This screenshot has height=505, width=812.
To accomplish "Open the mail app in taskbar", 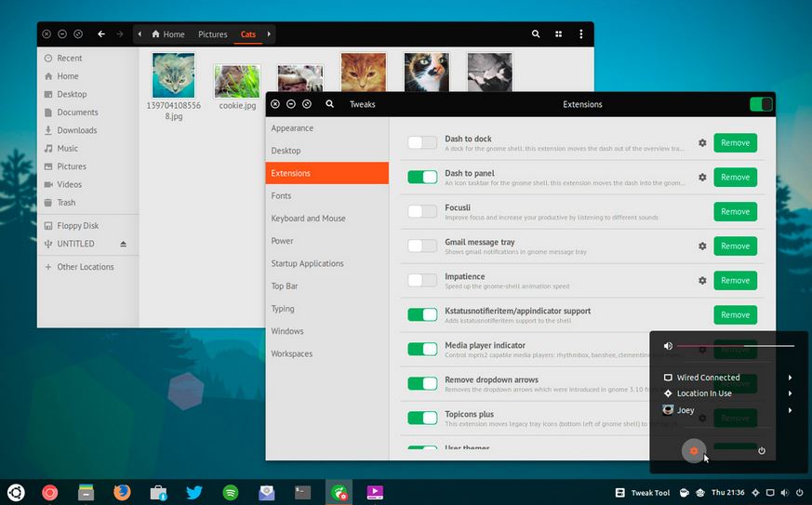I will (267, 492).
